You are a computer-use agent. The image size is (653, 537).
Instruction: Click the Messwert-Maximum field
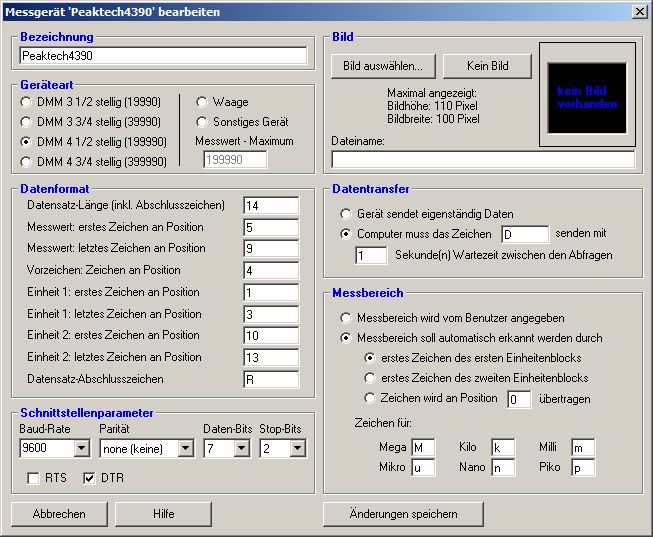(235, 160)
